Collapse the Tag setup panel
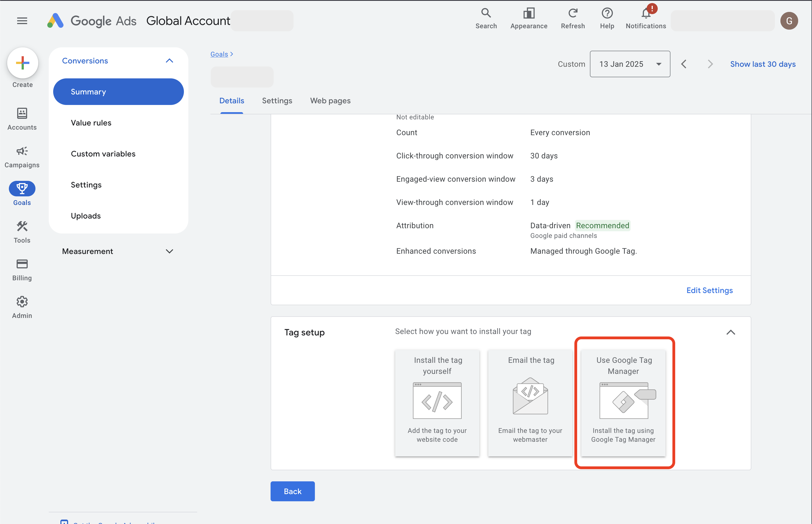This screenshot has height=524, width=812. (731, 332)
